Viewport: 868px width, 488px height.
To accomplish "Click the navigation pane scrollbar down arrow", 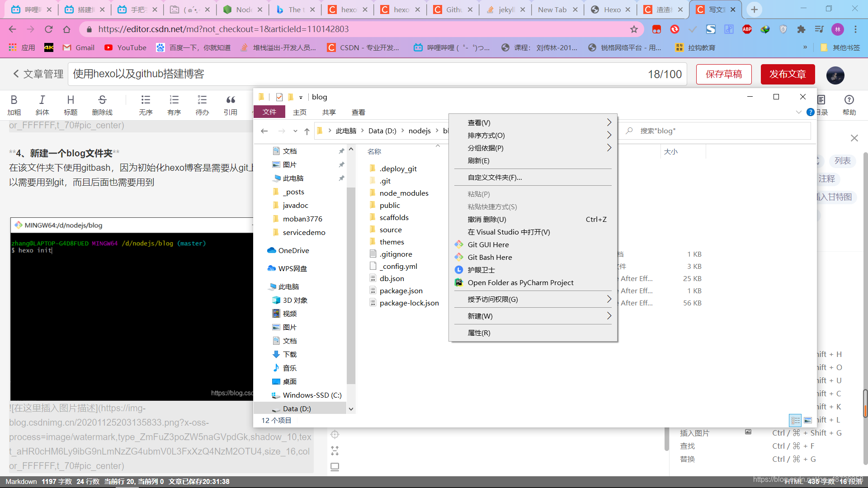I will 351,409.
